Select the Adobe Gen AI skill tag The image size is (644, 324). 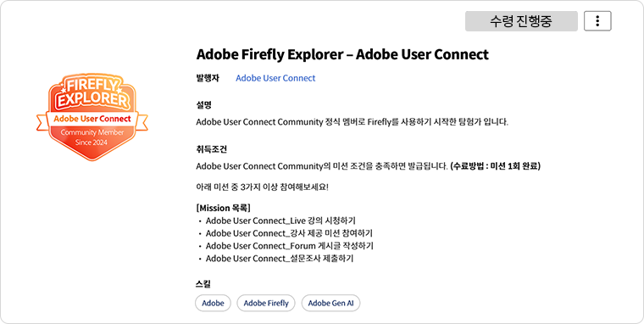330,303
